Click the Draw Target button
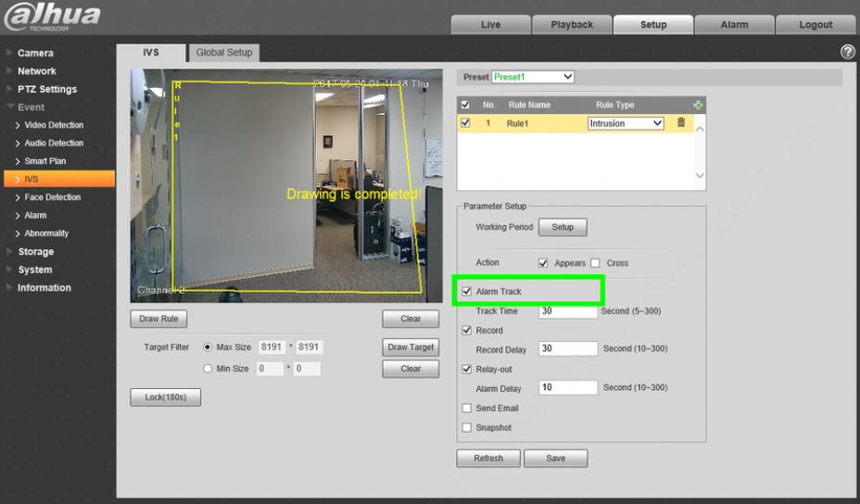 411,347
